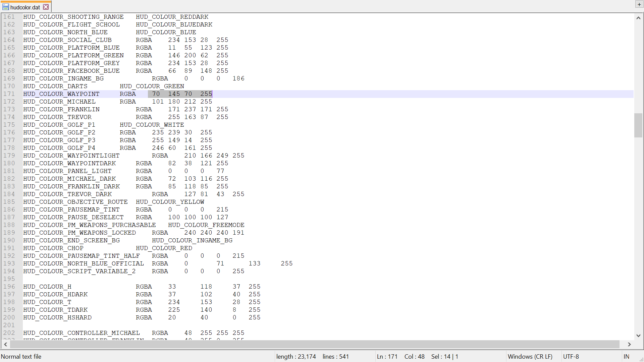This screenshot has width=644, height=362.
Task: Click HUD_COLOUR_WHITE on the GOLF_P1 line
Action: click(x=152, y=125)
